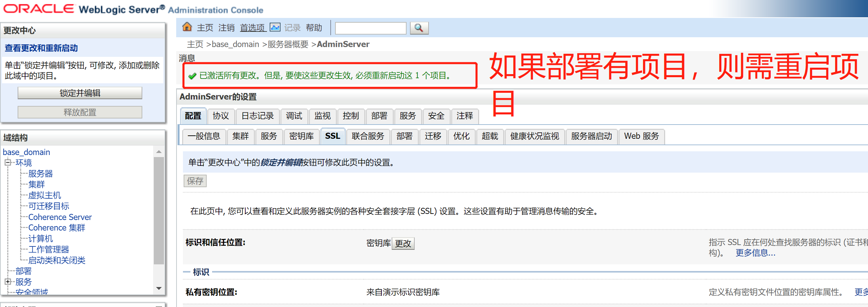868x307 pixels.
Task: Open the 迁移 sub-tab
Action: click(433, 136)
